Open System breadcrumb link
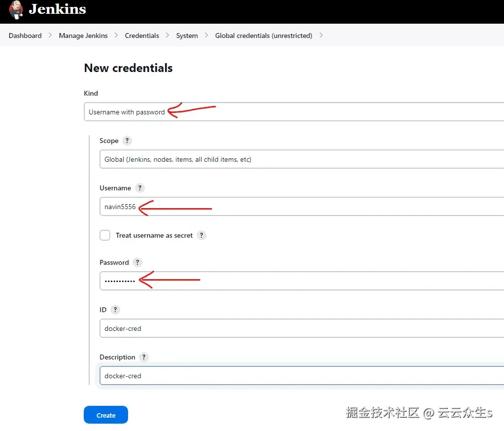The height and width of the screenshot is (431, 504). [187, 36]
